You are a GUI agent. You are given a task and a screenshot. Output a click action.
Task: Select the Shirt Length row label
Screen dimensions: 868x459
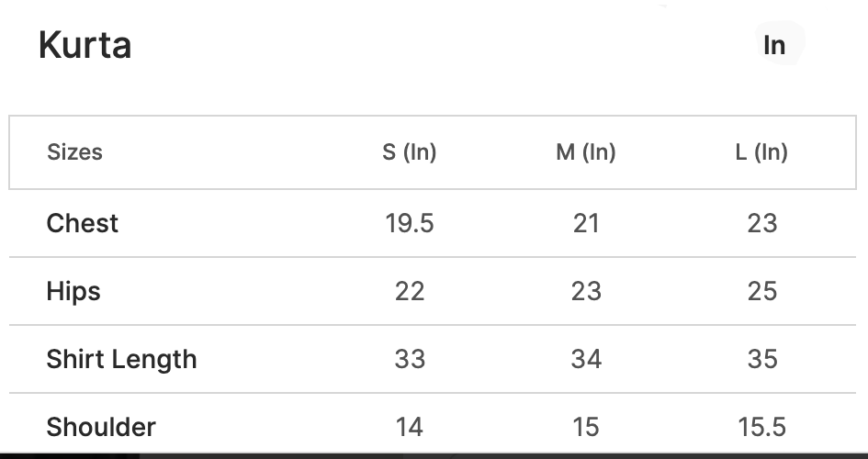(121, 359)
